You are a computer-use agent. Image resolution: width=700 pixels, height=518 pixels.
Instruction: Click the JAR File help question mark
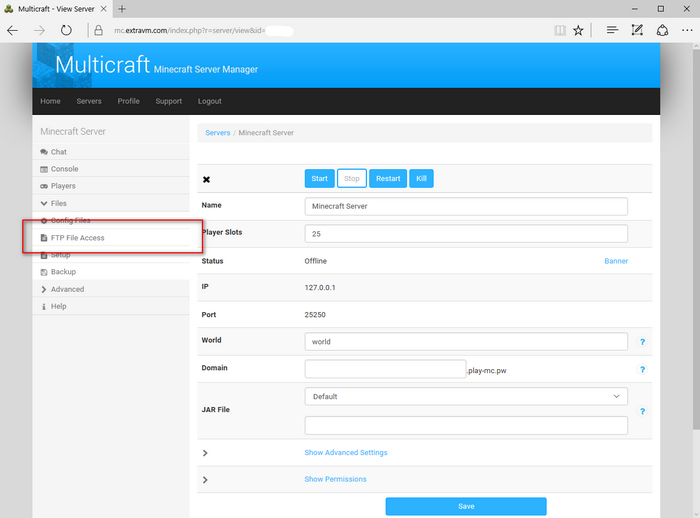click(x=642, y=411)
